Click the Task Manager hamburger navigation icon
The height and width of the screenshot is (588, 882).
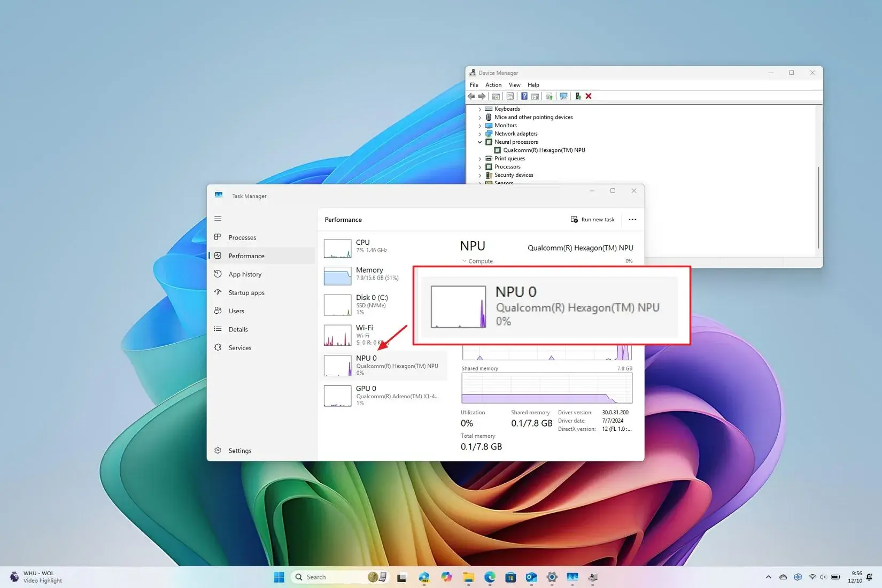tap(218, 219)
